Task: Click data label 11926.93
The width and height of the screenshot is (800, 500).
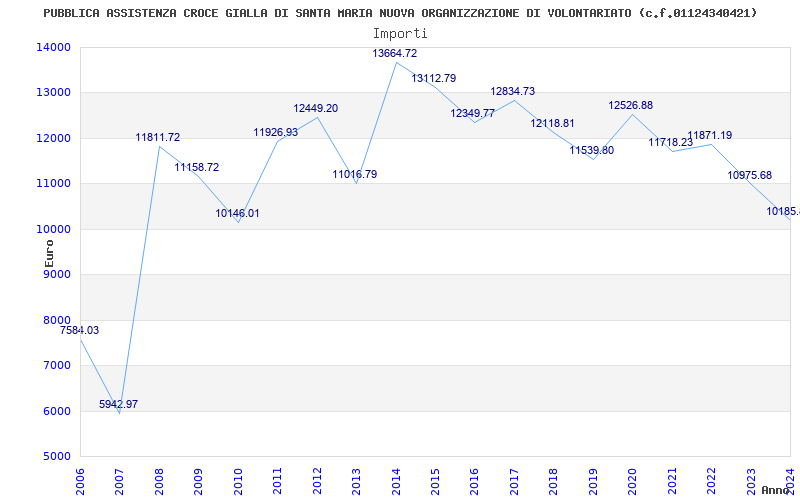Action: (276, 132)
